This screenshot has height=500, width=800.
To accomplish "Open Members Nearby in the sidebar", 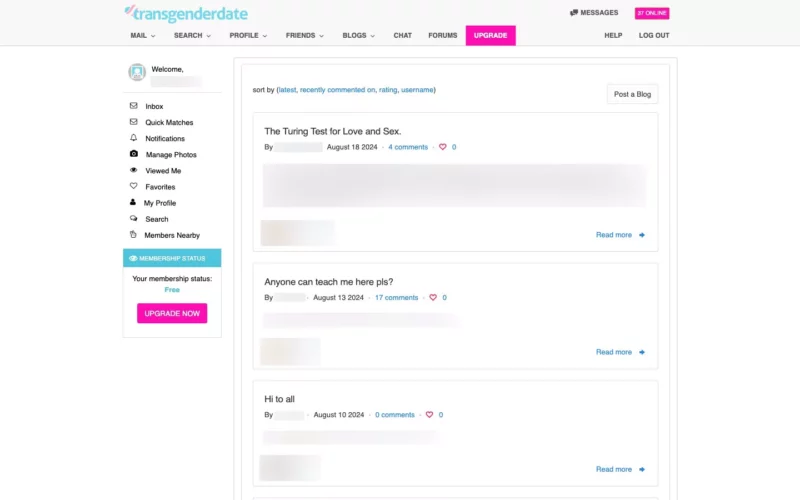I will [172, 235].
